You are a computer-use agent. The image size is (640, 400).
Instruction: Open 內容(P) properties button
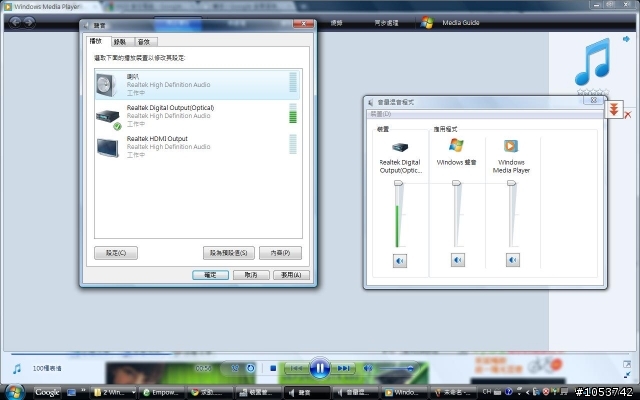pyautogui.click(x=280, y=253)
